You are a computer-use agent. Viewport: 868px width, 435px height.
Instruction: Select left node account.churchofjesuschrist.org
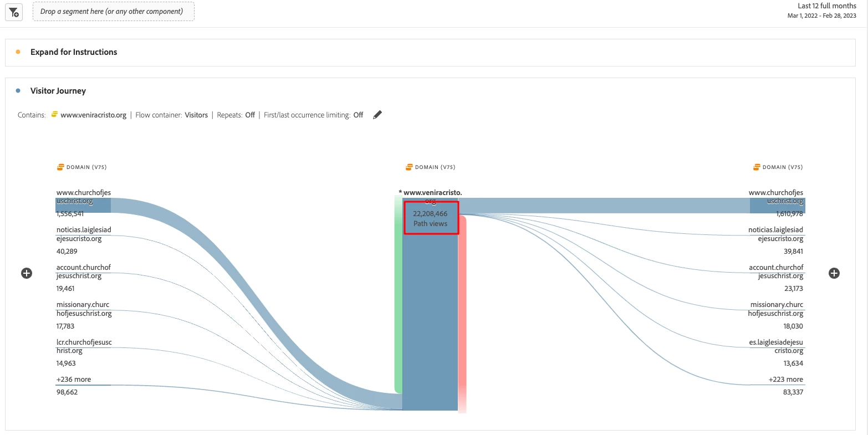click(x=83, y=272)
